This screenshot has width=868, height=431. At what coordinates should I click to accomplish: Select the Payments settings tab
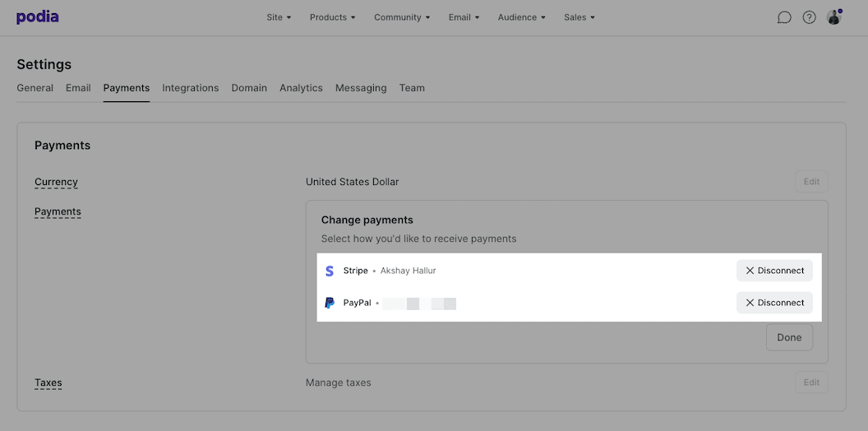point(127,88)
